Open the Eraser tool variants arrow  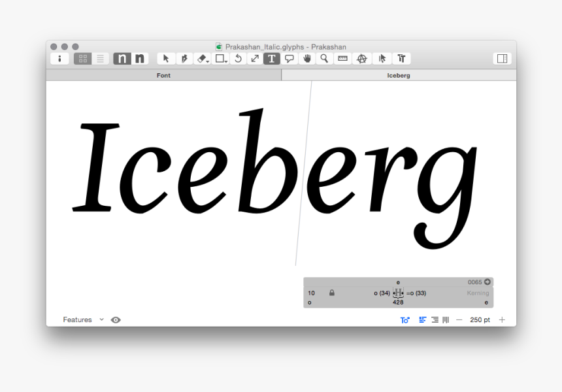pyautogui.click(x=208, y=61)
